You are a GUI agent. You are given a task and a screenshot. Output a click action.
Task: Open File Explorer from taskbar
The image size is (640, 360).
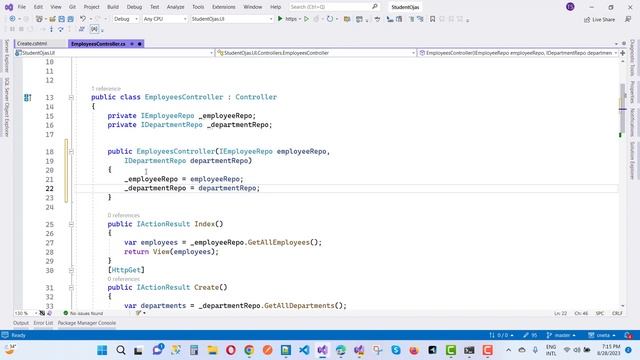coord(212,350)
